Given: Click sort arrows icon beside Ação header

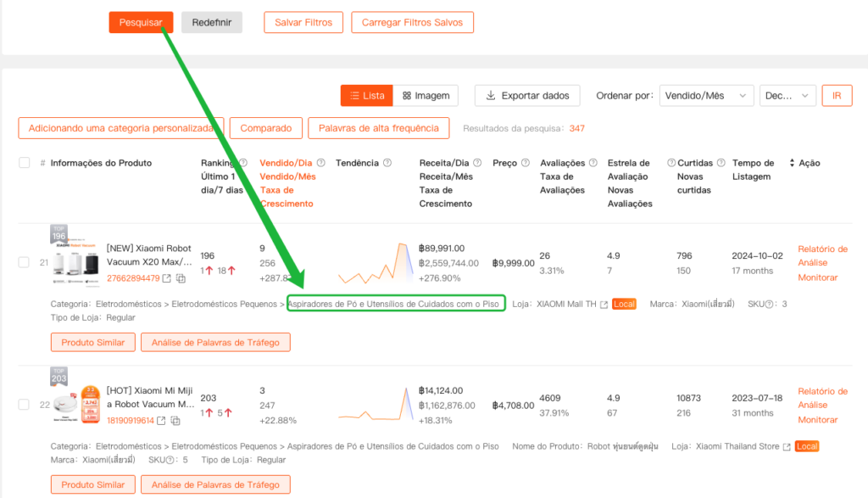Looking at the screenshot, I should point(793,163).
